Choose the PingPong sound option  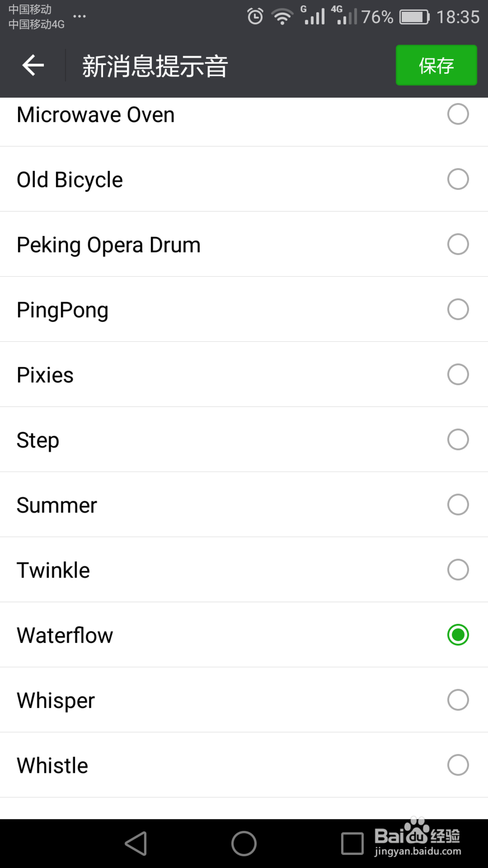point(62,310)
